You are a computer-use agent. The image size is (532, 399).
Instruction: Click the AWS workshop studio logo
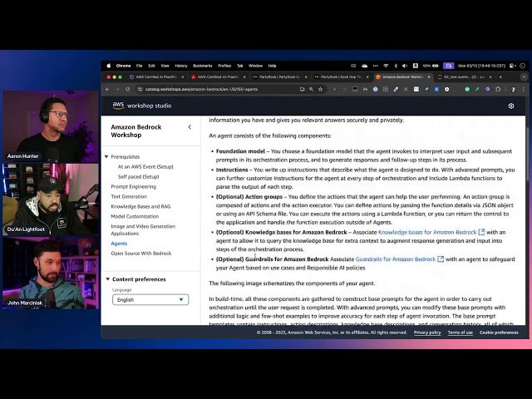click(142, 106)
